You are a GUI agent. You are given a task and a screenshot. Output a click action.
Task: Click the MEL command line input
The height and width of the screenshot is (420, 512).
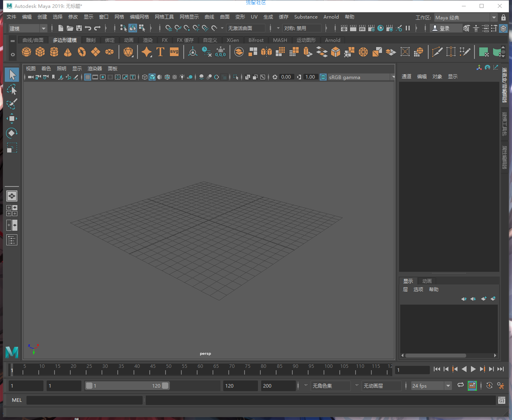(x=85, y=400)
